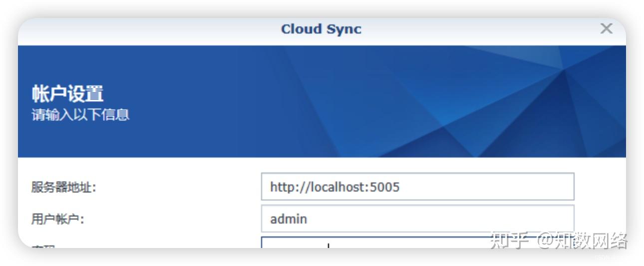Click empty title bar left of Cloud Sync
The image size is (644, 266).
point(150,29)
